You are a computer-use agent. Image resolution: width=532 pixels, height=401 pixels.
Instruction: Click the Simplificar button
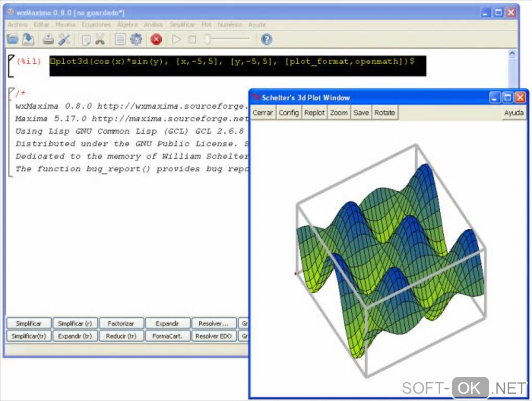[29, 323]
